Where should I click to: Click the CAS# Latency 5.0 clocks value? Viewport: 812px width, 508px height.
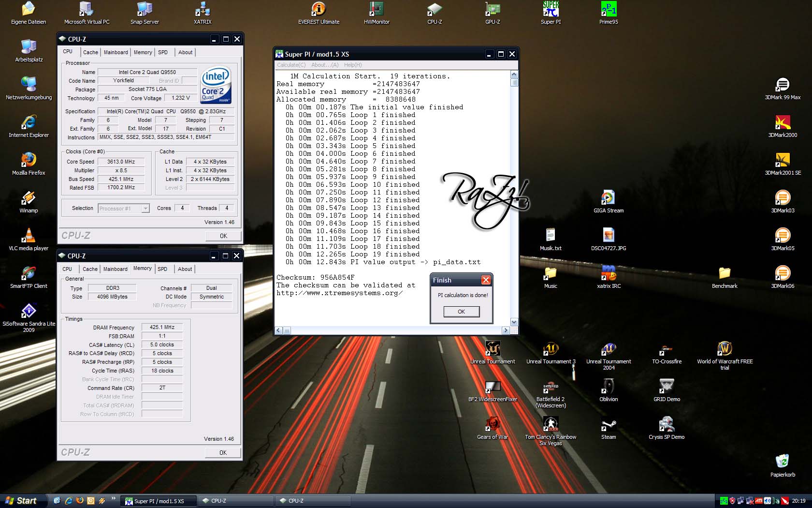coord(162,344)
